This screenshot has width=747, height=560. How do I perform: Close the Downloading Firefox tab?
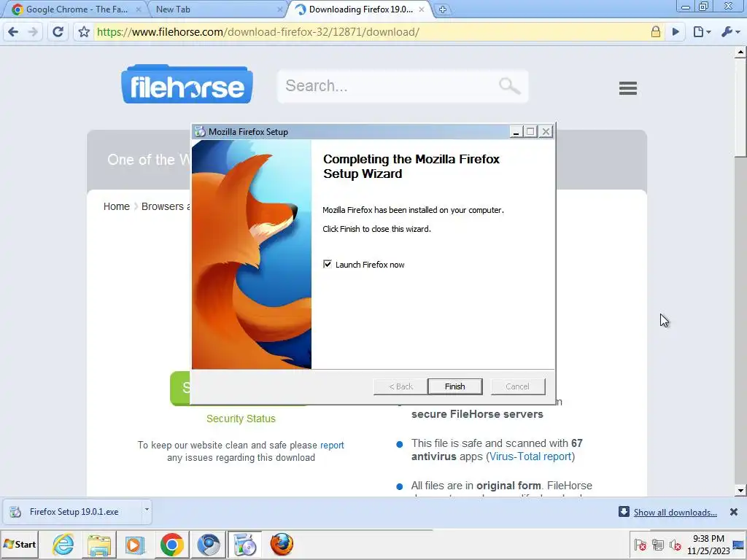click(422, 9)
